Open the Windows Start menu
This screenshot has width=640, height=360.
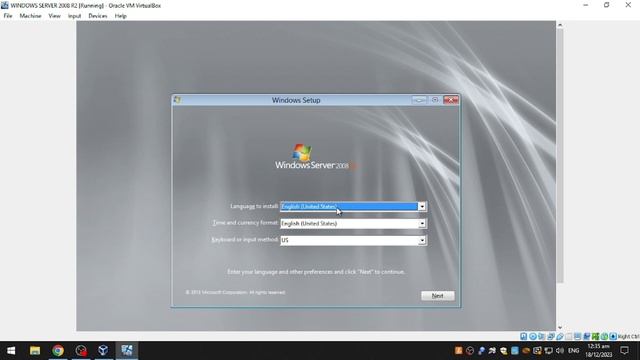click(11, 351)
